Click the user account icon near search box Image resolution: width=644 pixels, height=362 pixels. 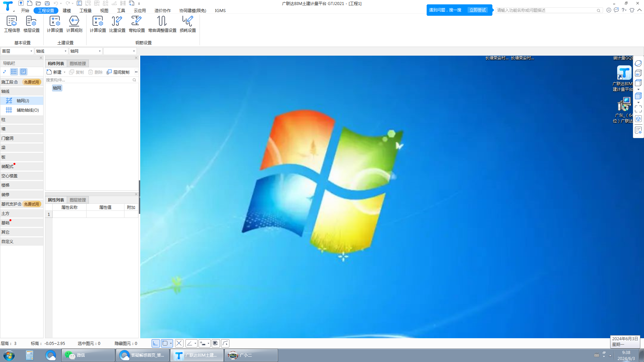tap(608, 10)
